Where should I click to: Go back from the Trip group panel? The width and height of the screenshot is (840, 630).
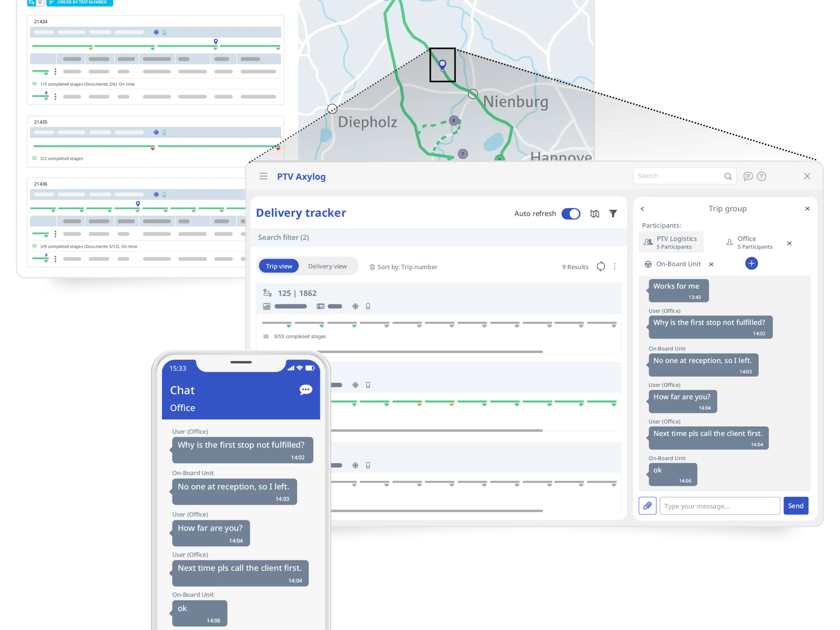point(642,209)
